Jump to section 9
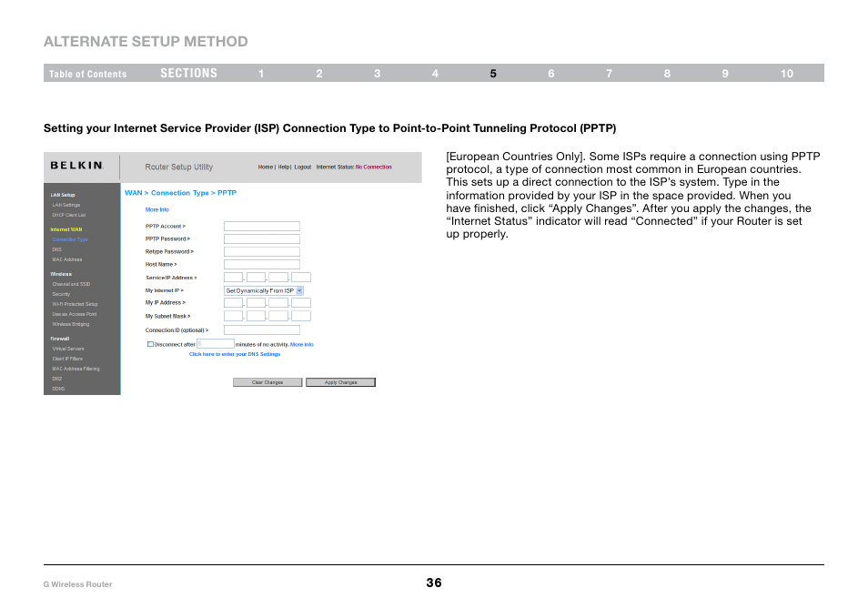 click(x=725, y=74)
